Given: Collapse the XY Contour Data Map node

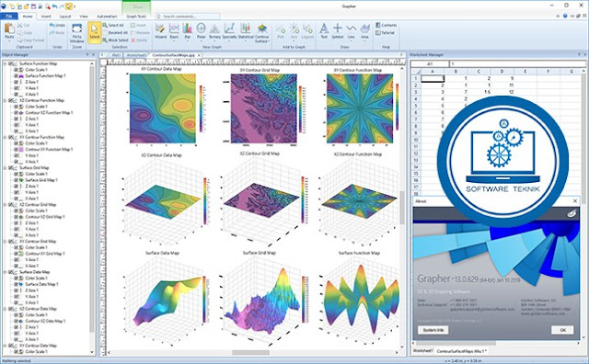Looking at the screenshot, I should 5,346.
